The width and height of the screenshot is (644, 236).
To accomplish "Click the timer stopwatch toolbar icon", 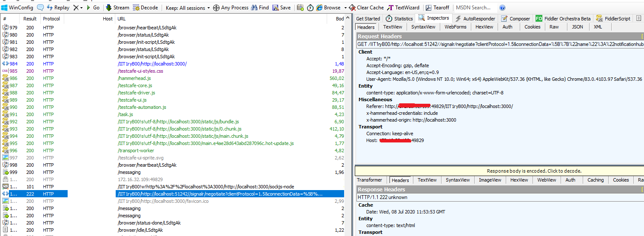I will click(310, 8).
